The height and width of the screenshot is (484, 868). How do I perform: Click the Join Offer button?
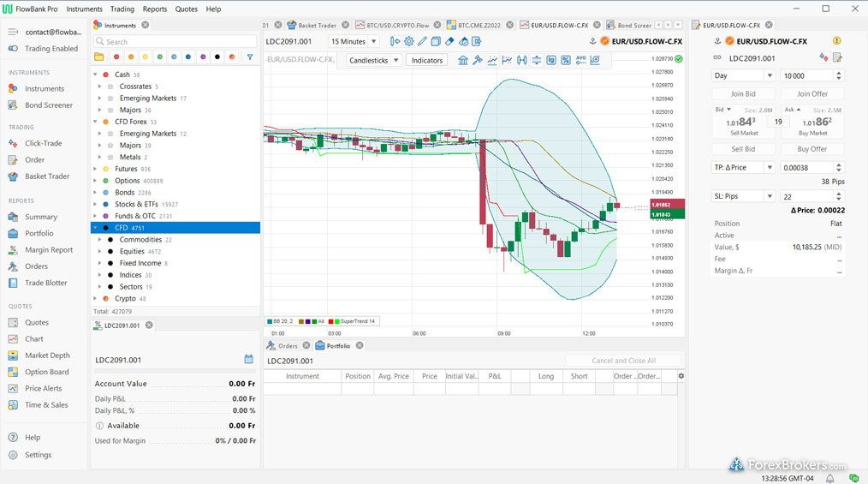pos(812,94)
